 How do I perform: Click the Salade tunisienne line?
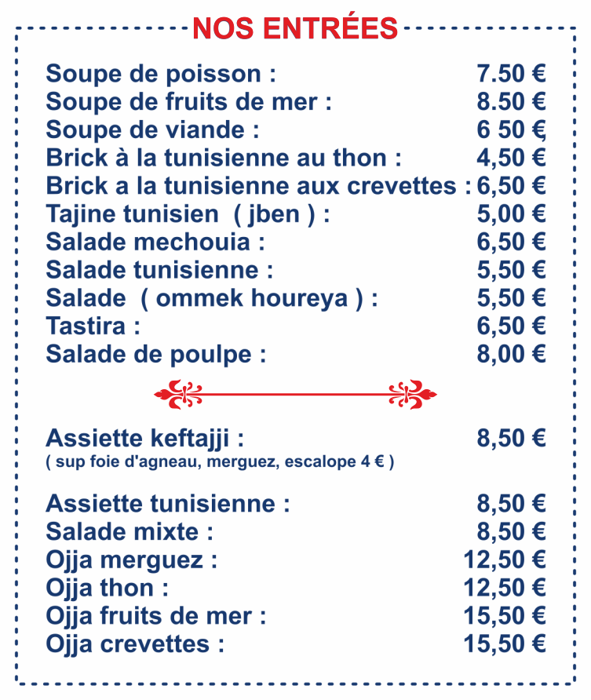coord(295,270)
